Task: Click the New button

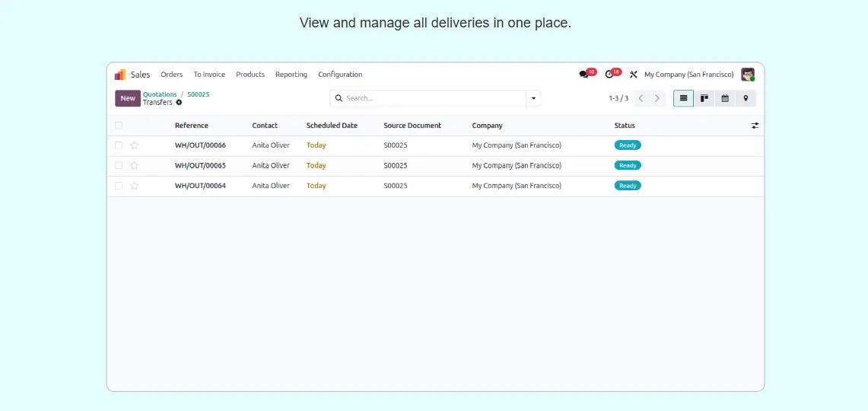Action: (x=128, y=98)
